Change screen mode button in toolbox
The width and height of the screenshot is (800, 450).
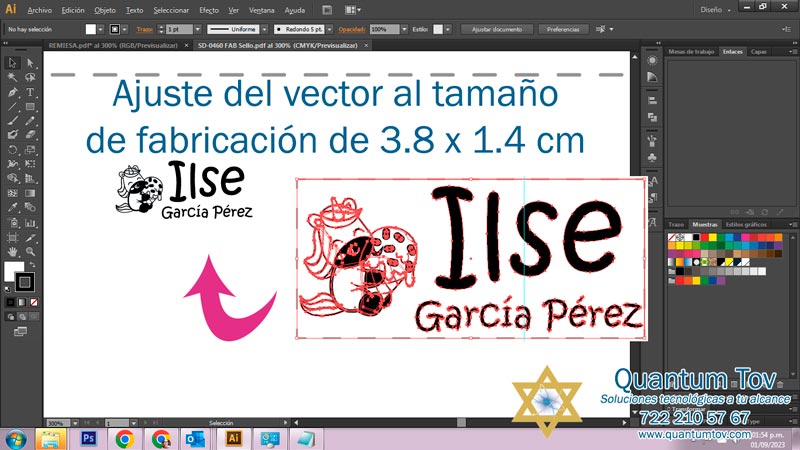(20, 332)
